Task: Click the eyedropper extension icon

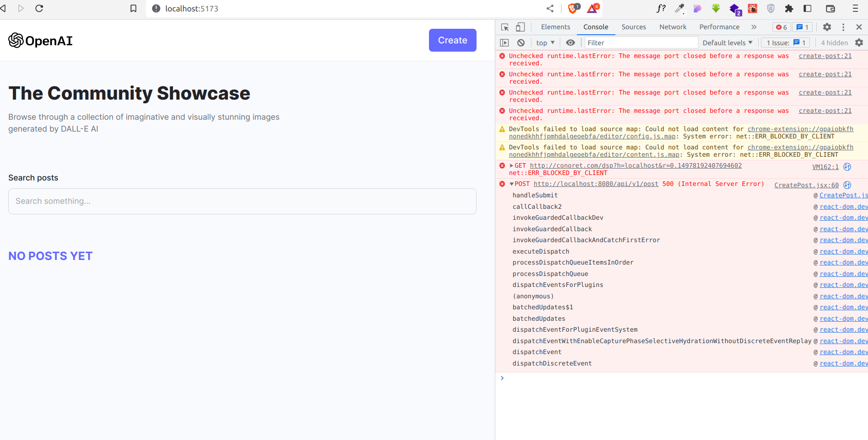Action: 680,8
